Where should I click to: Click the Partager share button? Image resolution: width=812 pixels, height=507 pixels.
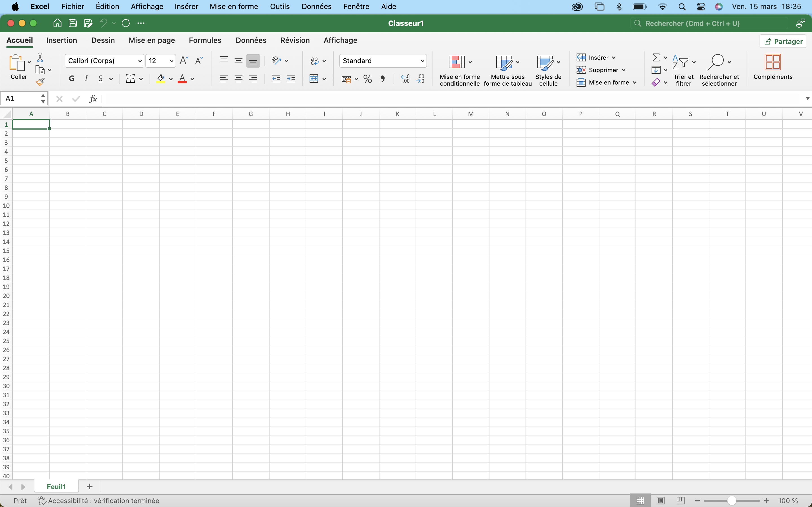click(x=783, y=42)
